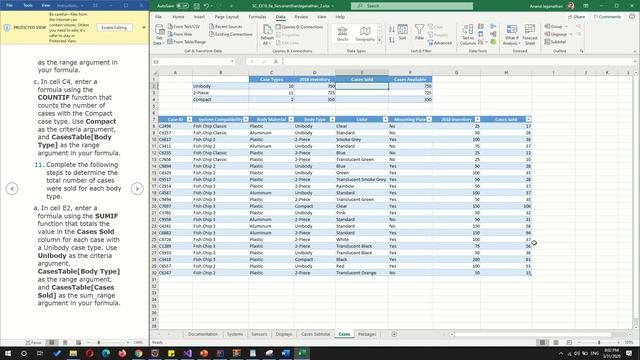Open Body Material filter dropdown

(291, 119)
